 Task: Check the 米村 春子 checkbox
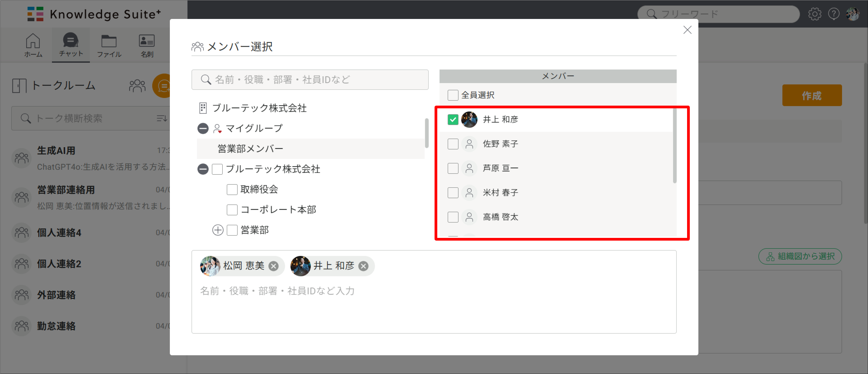(453, 193)
